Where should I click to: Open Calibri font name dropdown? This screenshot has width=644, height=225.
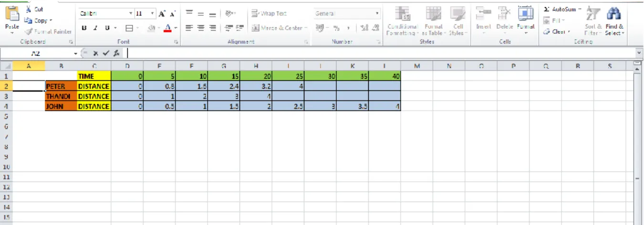point(131,14)
